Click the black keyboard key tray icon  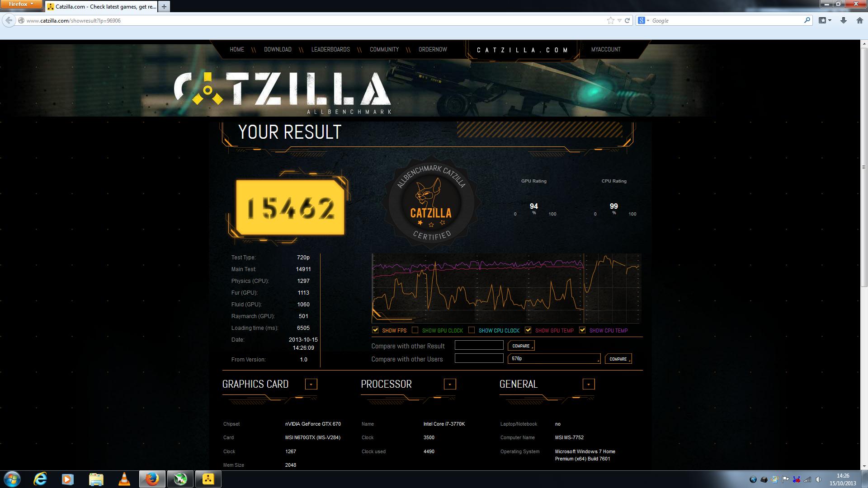764,479
